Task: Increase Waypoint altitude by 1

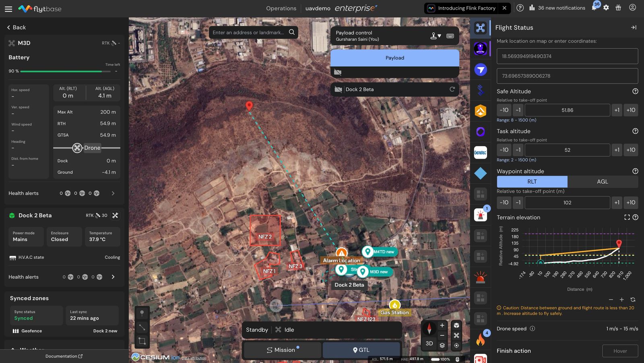Action: click(x=617, y=203)
